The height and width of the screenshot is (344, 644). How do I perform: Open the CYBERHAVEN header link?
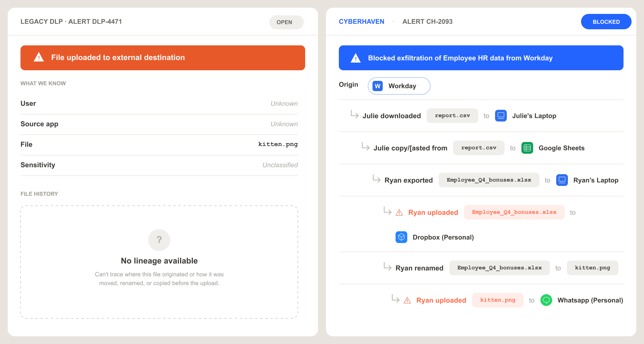click(362, 22)
